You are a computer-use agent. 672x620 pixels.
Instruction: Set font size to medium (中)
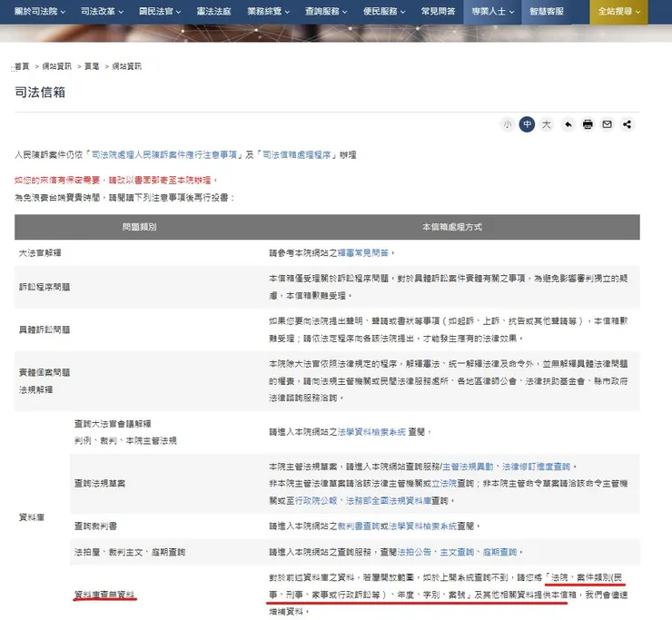tap(527, 124)
